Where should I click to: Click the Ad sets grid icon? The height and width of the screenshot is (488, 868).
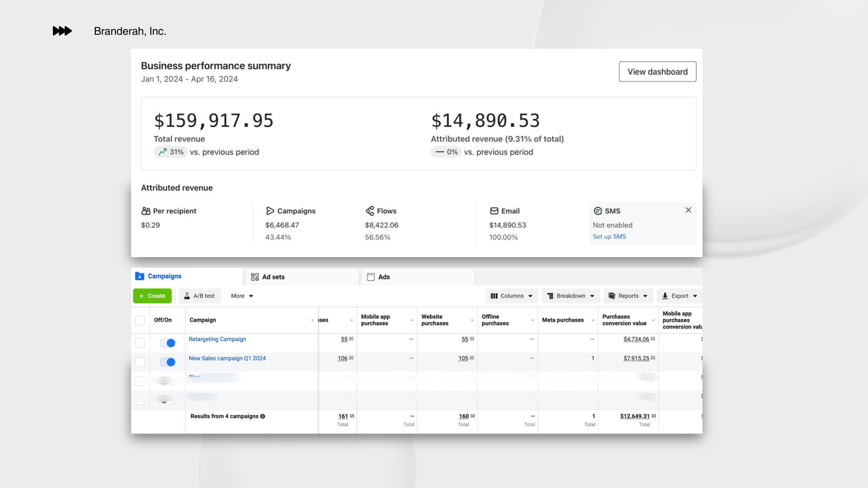coord(255,277)
